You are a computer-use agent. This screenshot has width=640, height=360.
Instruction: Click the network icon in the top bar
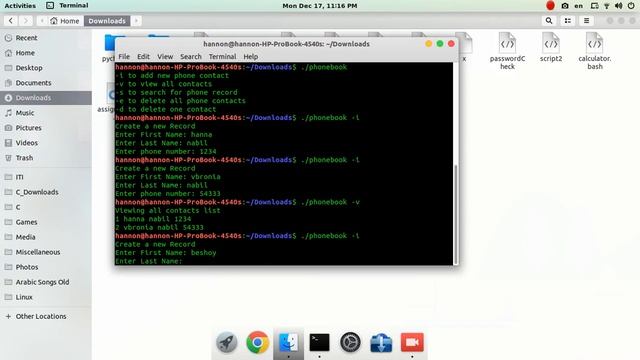(x=607, y=6)
